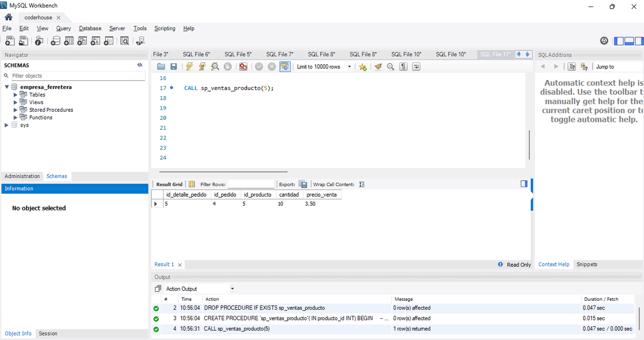This screenshot has height=340, width=644.
Task: Open the Administration tab
Action: 22,176
